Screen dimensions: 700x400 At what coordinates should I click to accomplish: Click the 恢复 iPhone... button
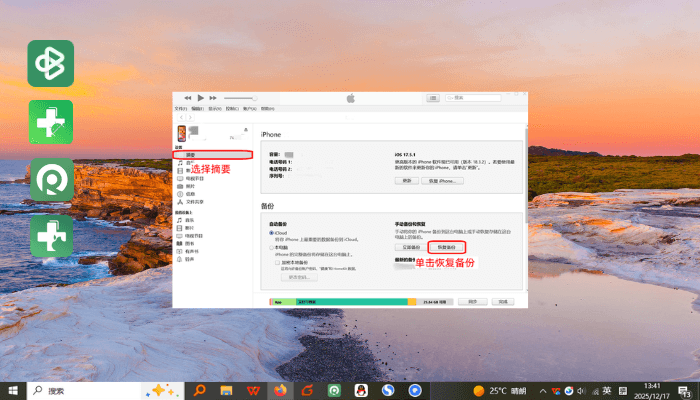click(442, 181)
